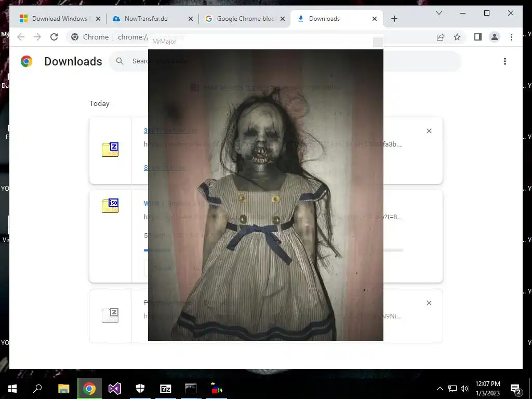Open a new browser tab
Screen dimensions: 532x399
394,19
